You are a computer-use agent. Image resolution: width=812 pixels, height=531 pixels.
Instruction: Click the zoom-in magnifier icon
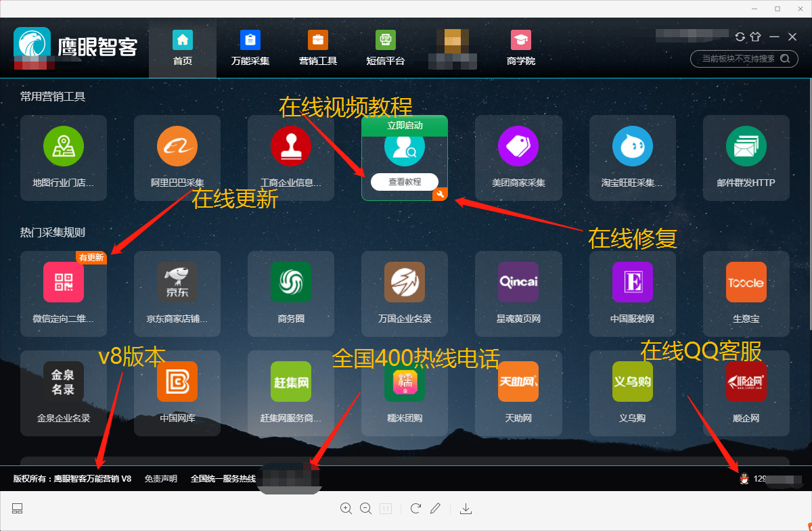[346, 508]
